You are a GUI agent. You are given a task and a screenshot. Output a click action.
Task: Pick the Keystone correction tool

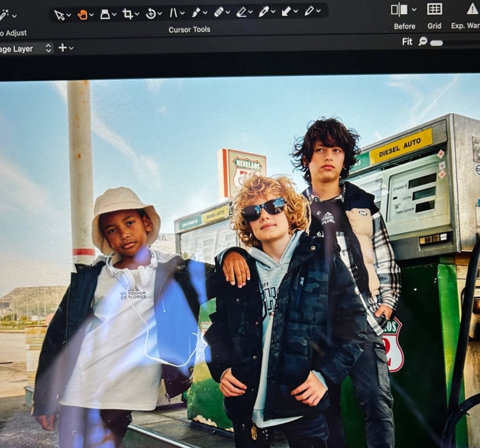tap(173, 13)
